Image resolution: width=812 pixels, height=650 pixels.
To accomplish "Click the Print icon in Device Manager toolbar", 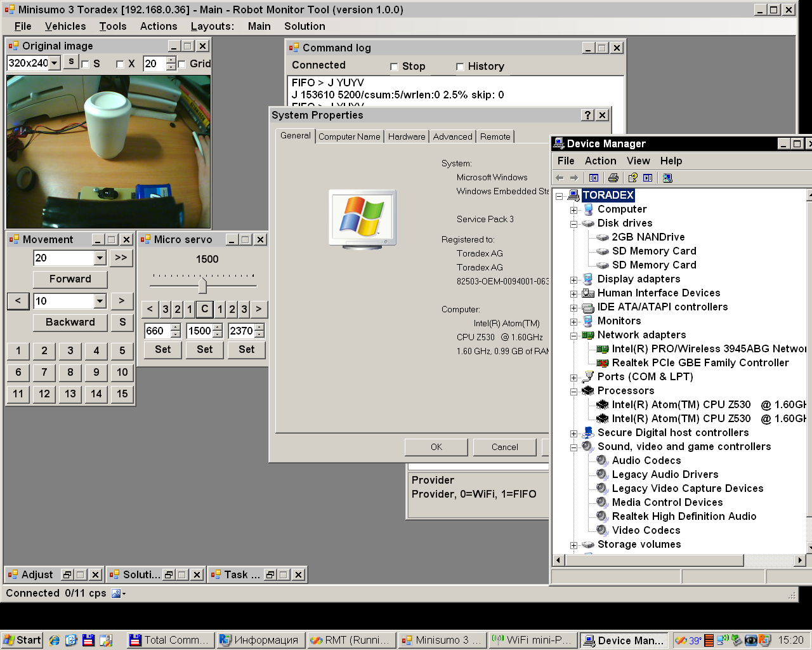I will (x=613, y=178).
